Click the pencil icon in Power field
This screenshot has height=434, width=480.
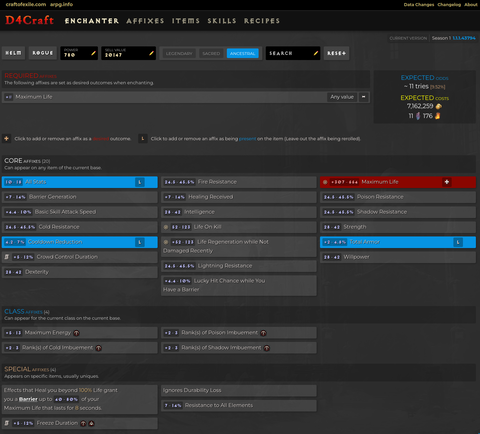click(x=93, y=53)
